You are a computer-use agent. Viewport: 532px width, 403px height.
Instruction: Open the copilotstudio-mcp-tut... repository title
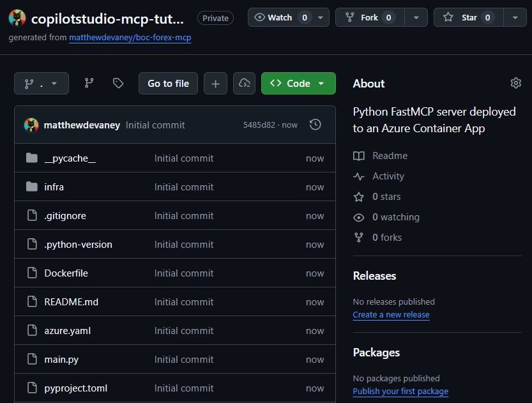click(x=107, y=19)
